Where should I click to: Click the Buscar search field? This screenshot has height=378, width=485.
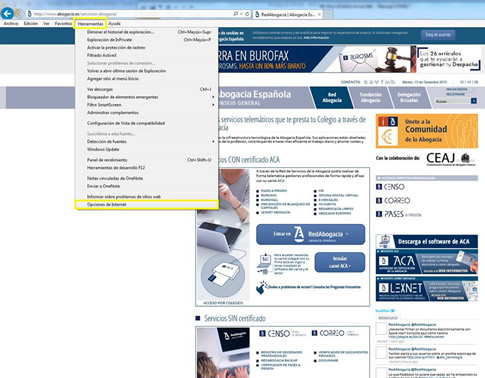[x=452, y=101]
